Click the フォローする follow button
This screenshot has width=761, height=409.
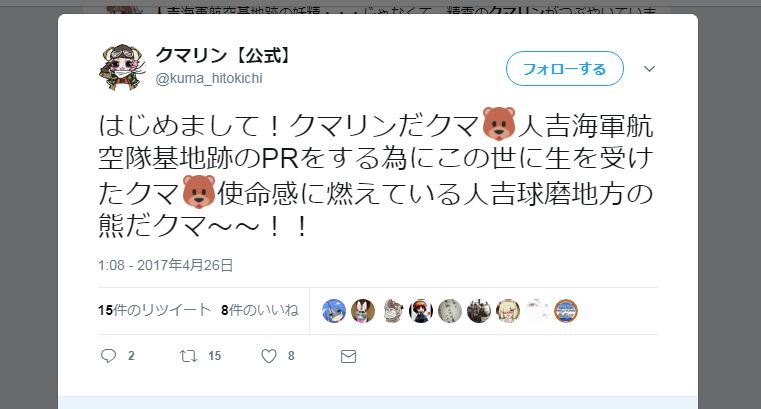[x=564, y=68]
